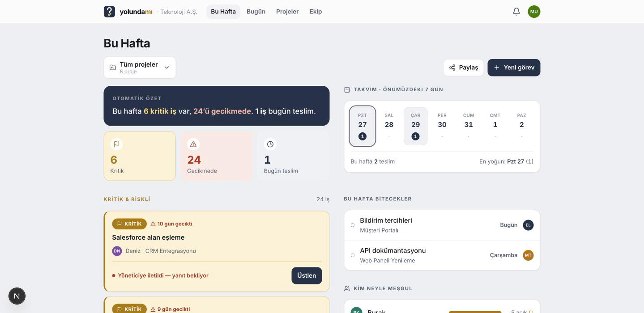644x313 pixels.
Task: Go to the Bugün tab
Action: click(256, 12)
